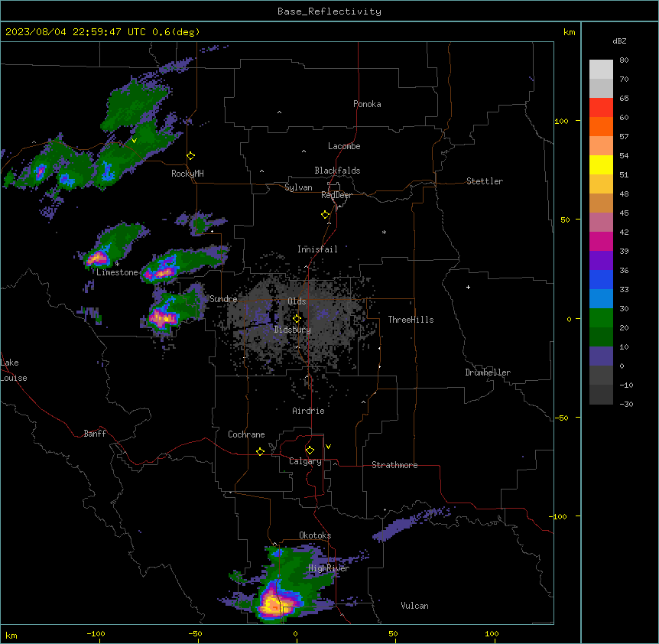Pick the dark orange 57-60 dBZ legend swatch
Screen dimensions: 659x644
pos(601,126)
